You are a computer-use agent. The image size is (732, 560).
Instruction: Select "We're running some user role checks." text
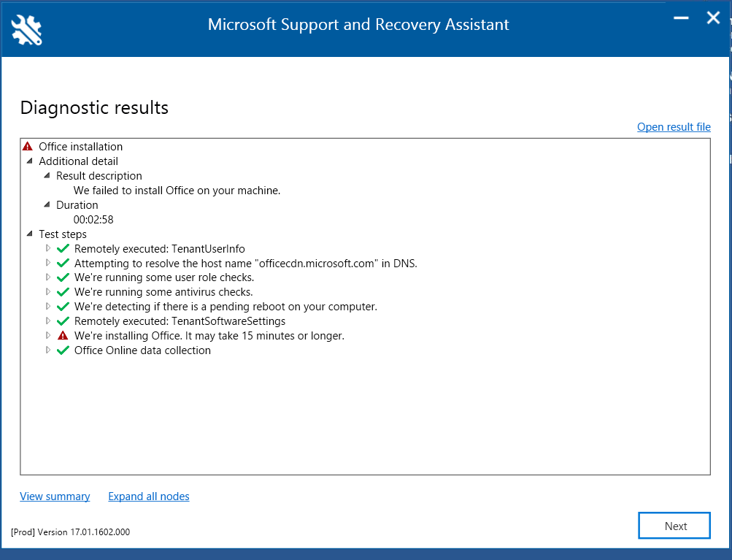tap(164, 277)
